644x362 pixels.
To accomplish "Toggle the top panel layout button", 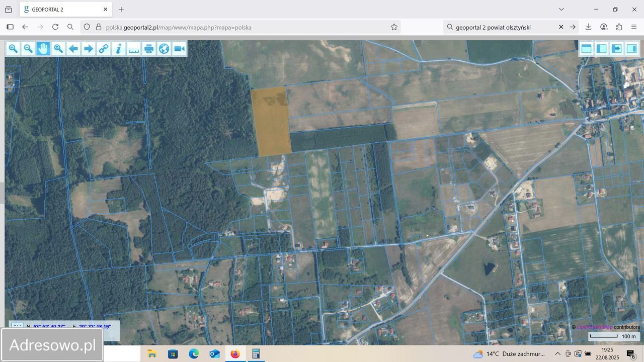I will [586, 48].
